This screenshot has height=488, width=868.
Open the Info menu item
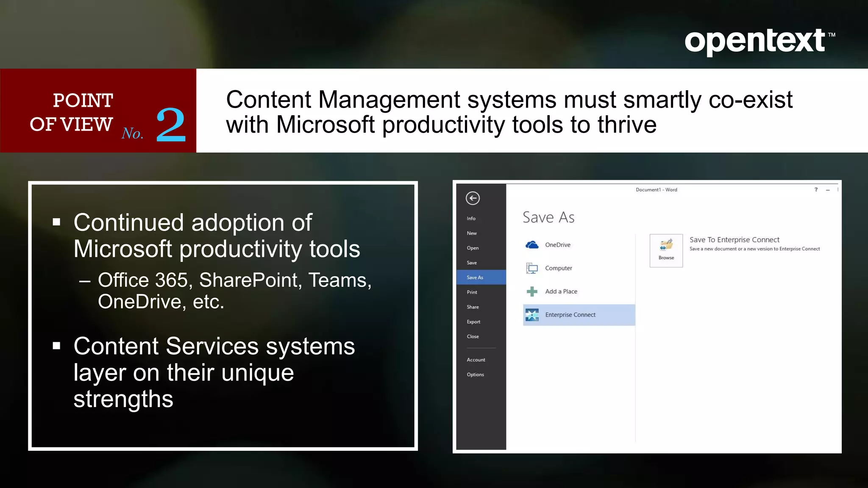click(x=471, y=219)
